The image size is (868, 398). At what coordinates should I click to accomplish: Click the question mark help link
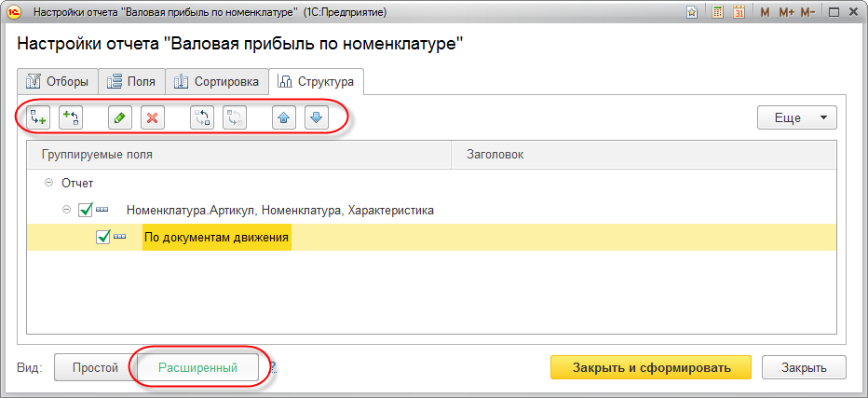point(273,367)
